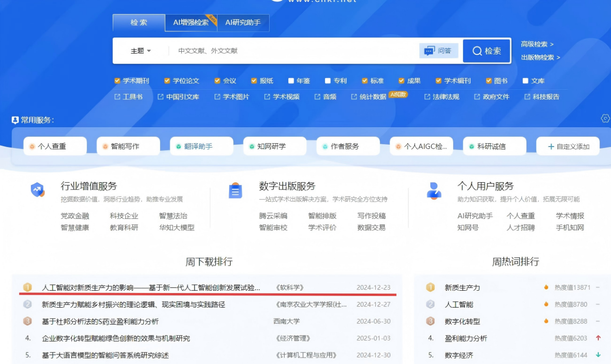The width and height of the screenshot is (611, 364).
Task: Enable the 年鉴 checkbox
Action: pos(291,81)
